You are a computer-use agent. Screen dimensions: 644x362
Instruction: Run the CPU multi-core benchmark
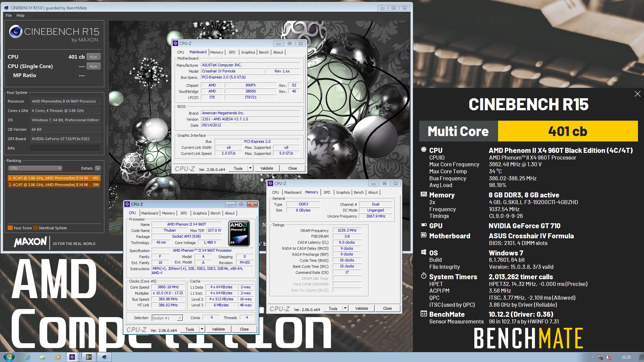pos(93,57)
